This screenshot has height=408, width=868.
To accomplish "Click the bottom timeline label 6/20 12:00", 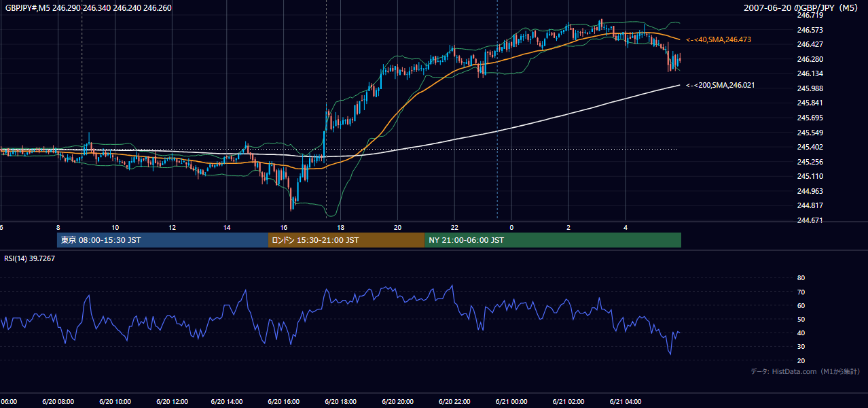I will 171,401.
